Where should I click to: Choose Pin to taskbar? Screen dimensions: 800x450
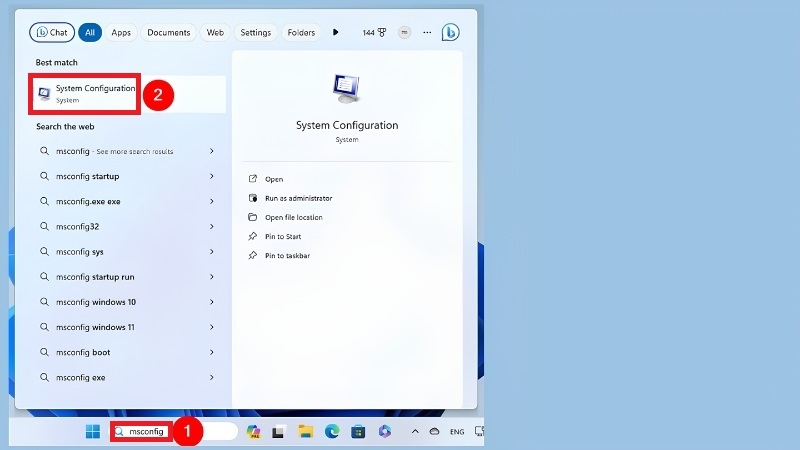(x=287, y=256)
